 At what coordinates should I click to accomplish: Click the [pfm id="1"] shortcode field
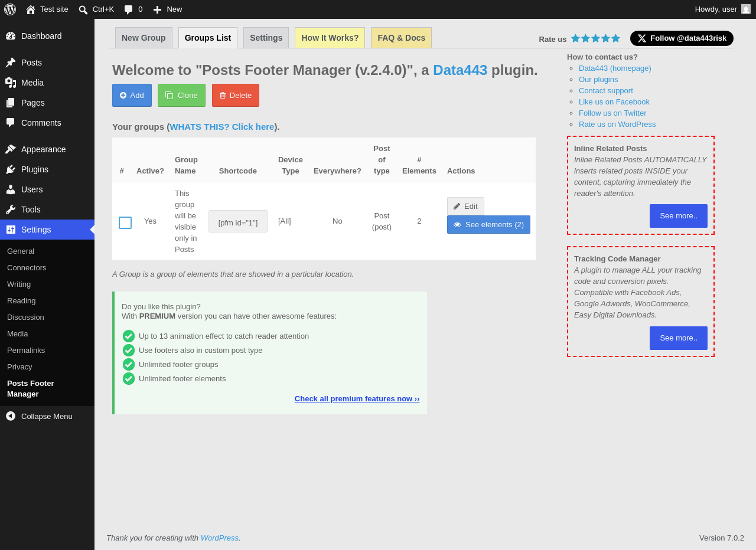tap(238, 221)
